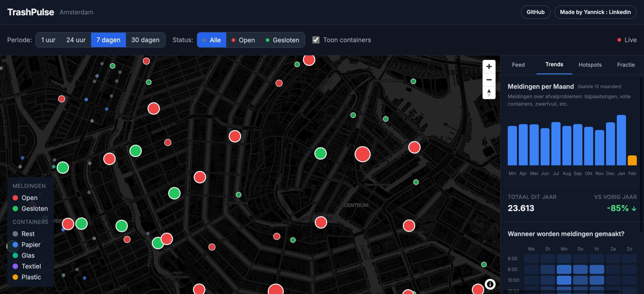Switch to the Feed tab
Image resolution: width=644 pixels, height=294 pixels.
518,65
